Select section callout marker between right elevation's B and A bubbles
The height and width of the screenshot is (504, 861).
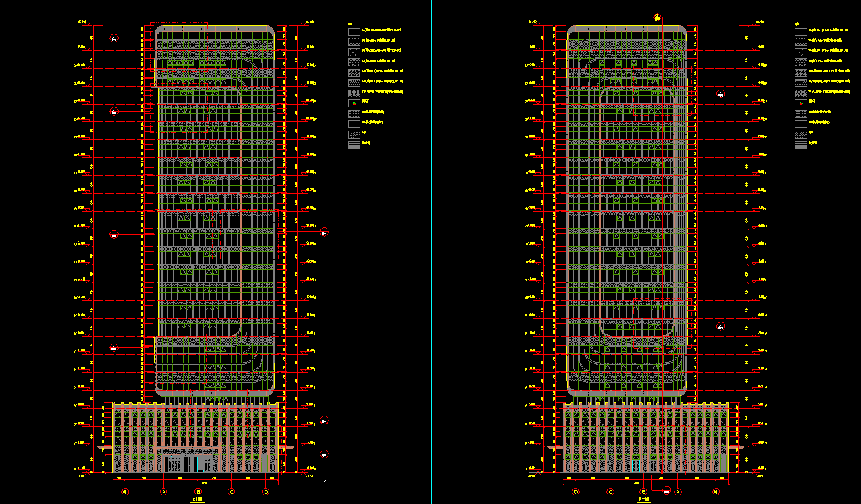tap(666, 491)
